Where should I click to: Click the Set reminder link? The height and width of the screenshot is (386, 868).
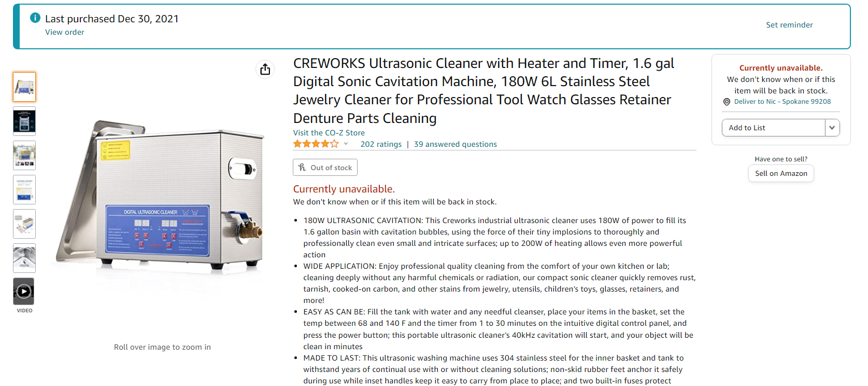coord(789,25)
